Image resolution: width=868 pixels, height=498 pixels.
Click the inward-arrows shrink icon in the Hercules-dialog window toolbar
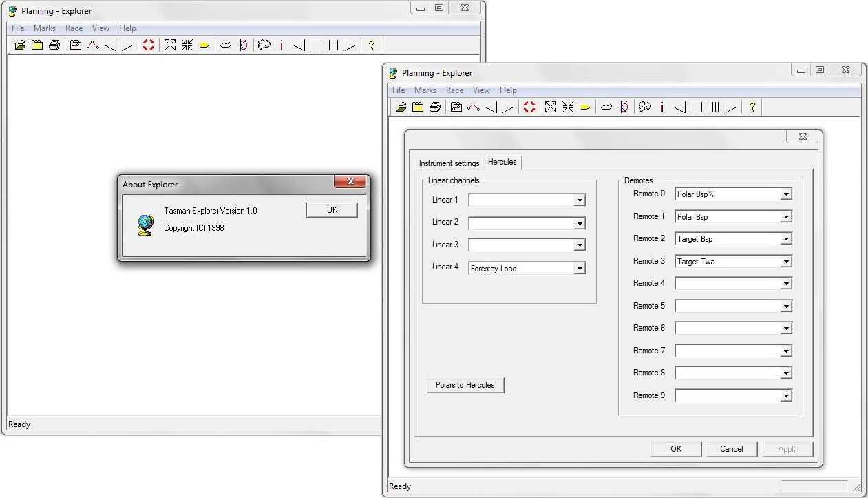pyautogui.click(x=567, y=107)
